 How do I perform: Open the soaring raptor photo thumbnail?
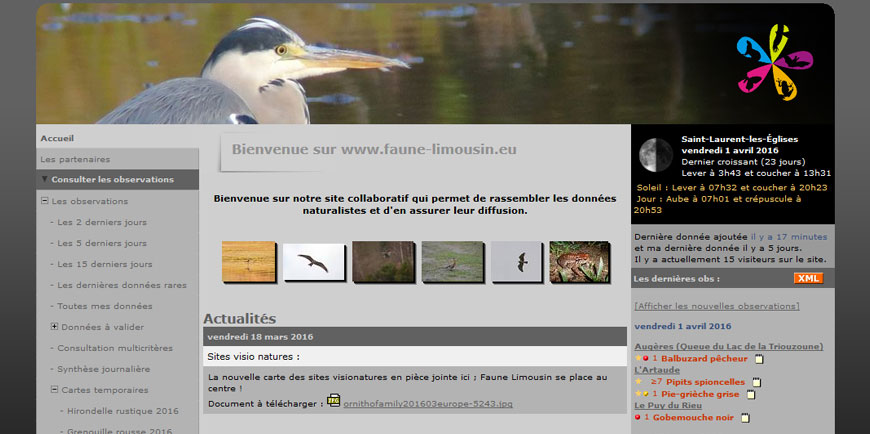click(x=313, y=261)
